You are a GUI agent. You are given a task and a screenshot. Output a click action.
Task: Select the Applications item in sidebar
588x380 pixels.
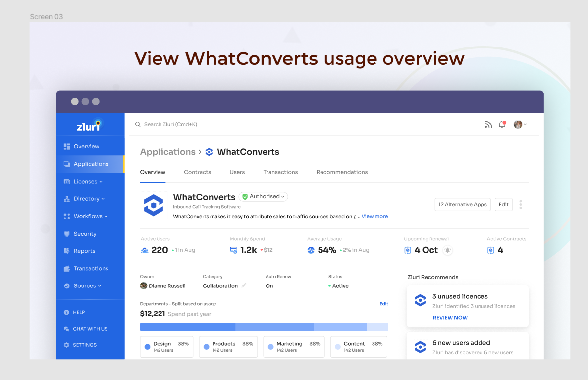tap(90, 164)
